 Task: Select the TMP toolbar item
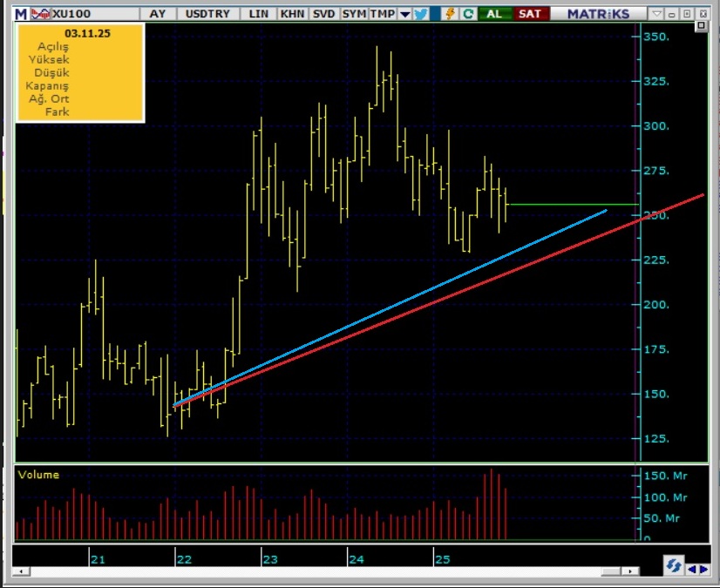click(382, 14)
